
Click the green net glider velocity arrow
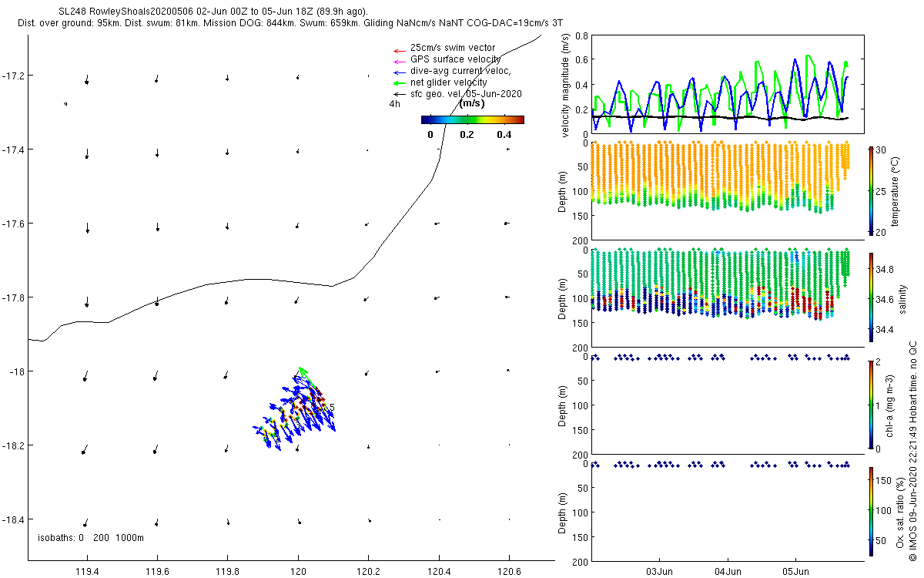[398, 83]
